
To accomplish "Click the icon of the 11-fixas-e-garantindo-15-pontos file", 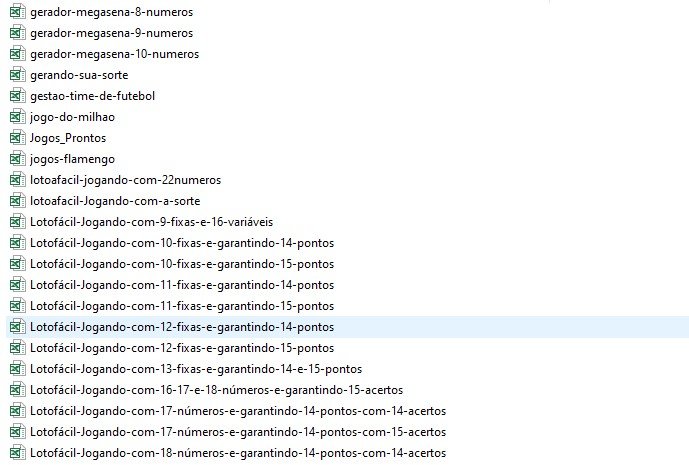I will tap(18, 306).
